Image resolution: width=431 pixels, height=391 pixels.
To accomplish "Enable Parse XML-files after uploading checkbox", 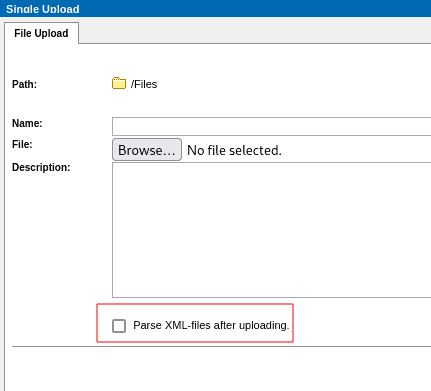I will point(119,326).
